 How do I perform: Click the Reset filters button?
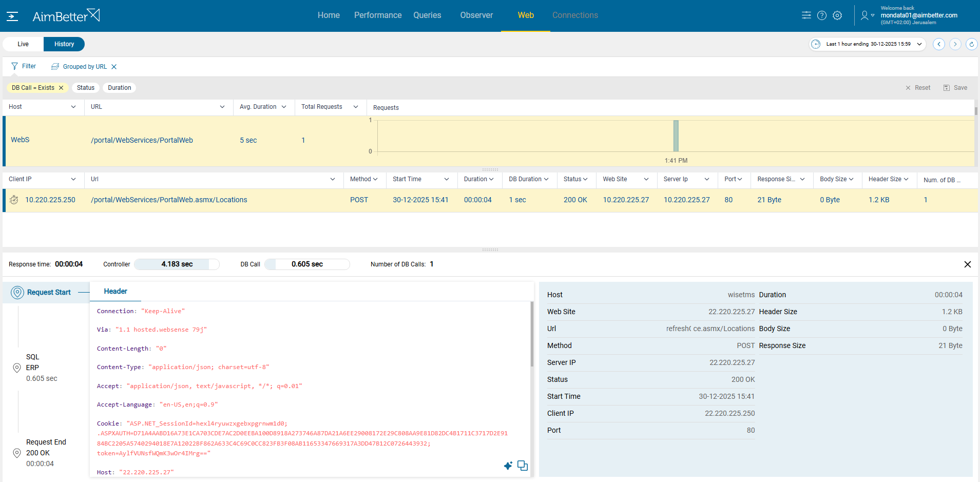point(918,88)
